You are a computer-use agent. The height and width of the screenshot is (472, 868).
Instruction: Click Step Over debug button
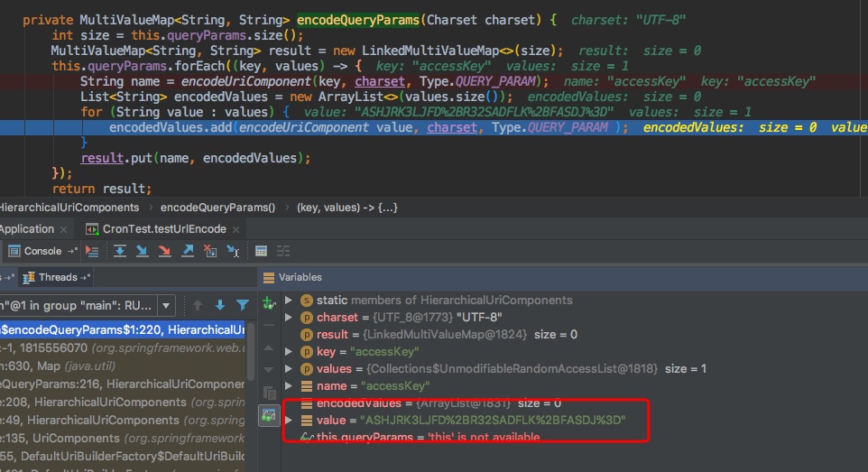(118, 251)
